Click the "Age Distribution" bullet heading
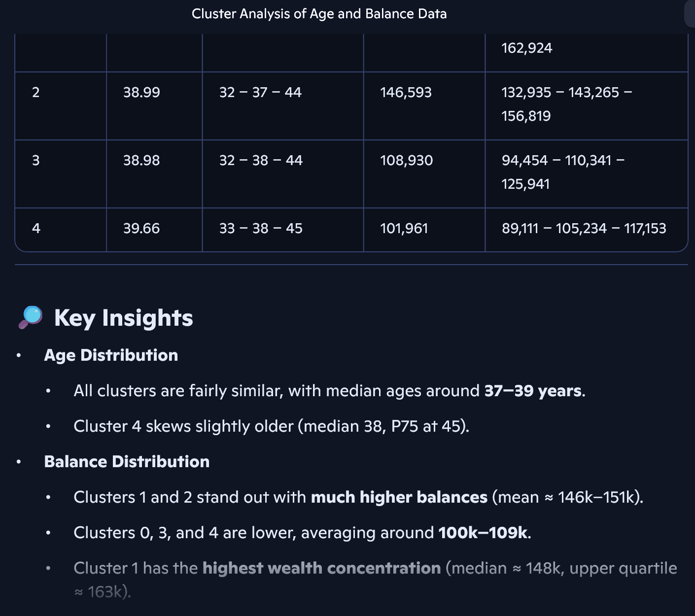This screenshot has width=695, height=616. [x=111, y=355]
